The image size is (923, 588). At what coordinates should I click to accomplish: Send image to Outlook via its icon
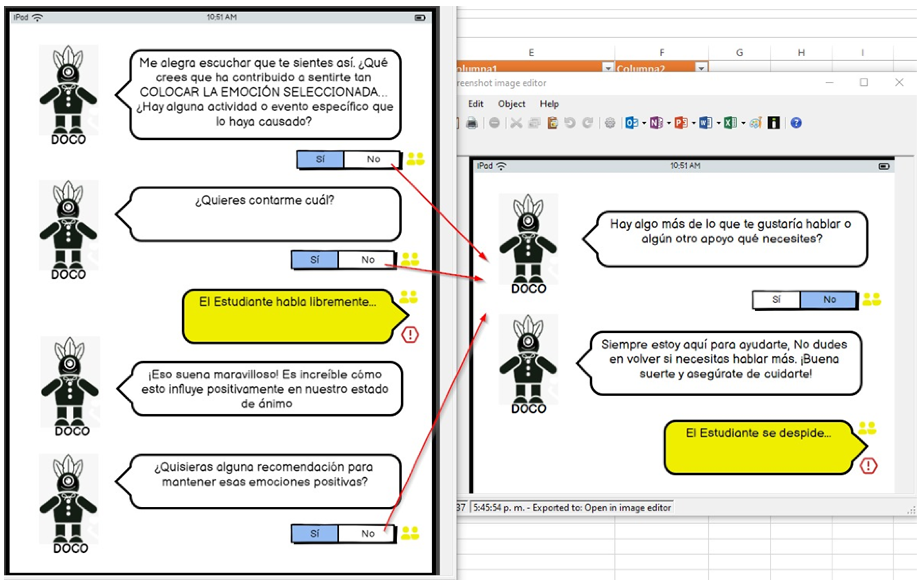[632, 123]
